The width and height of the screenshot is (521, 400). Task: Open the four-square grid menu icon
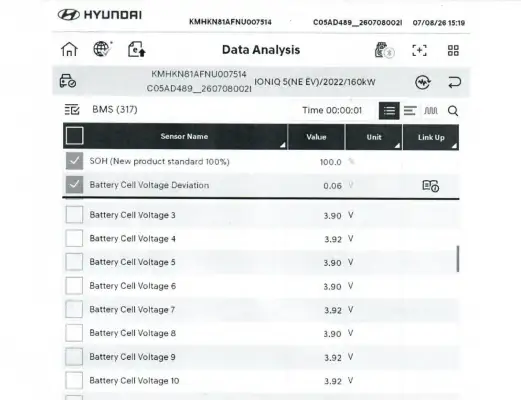[x=453, y=51]
